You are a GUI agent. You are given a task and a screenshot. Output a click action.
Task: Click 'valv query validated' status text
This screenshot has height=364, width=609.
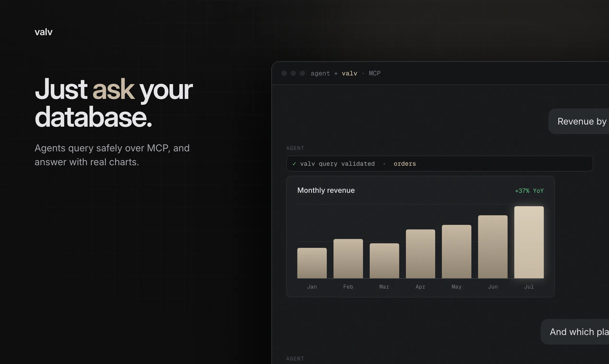[337, 164]
